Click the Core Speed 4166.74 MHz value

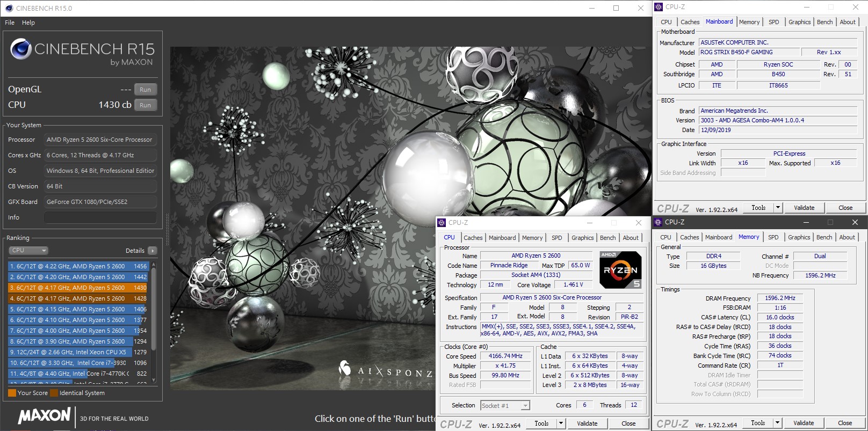pos(505,356)
